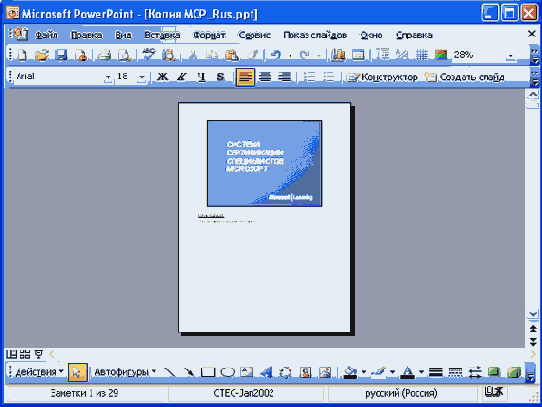Activate the Format Painter brush
This screenshot has height=407, width=542.
click(252, 55)
